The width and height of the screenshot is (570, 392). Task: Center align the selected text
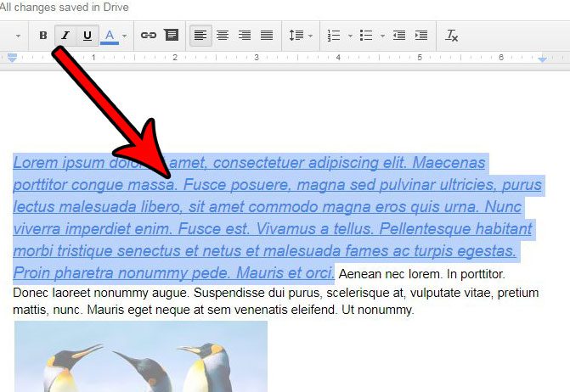click(x=223, y=36)
